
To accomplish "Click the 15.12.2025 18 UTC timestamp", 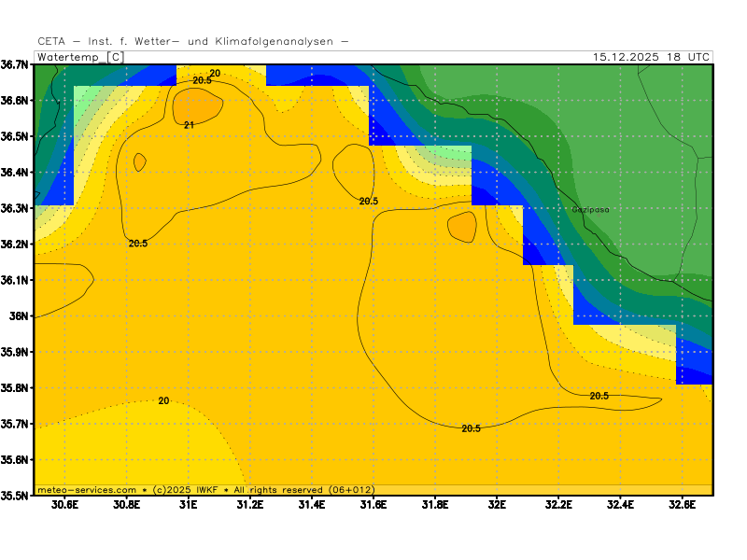I will 651,57.
